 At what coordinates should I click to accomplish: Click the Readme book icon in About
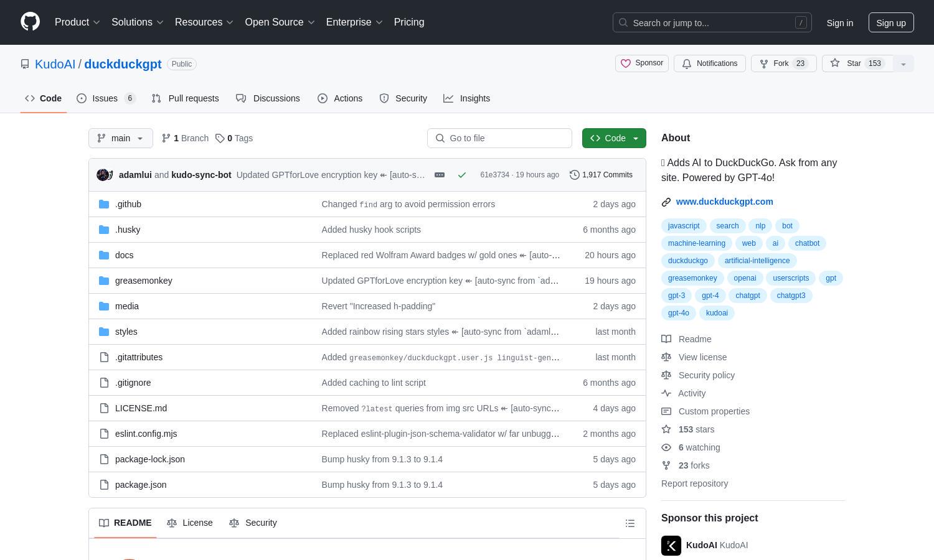tap(666, 339)
